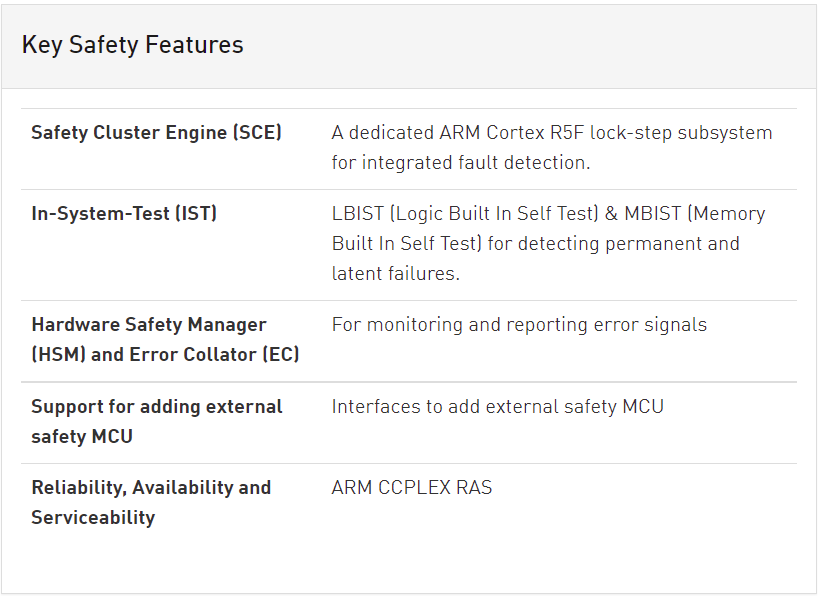The image size is (821, 599).
Task: Click the ARM CCPLEX RAS text
Action: click(412, 487)
